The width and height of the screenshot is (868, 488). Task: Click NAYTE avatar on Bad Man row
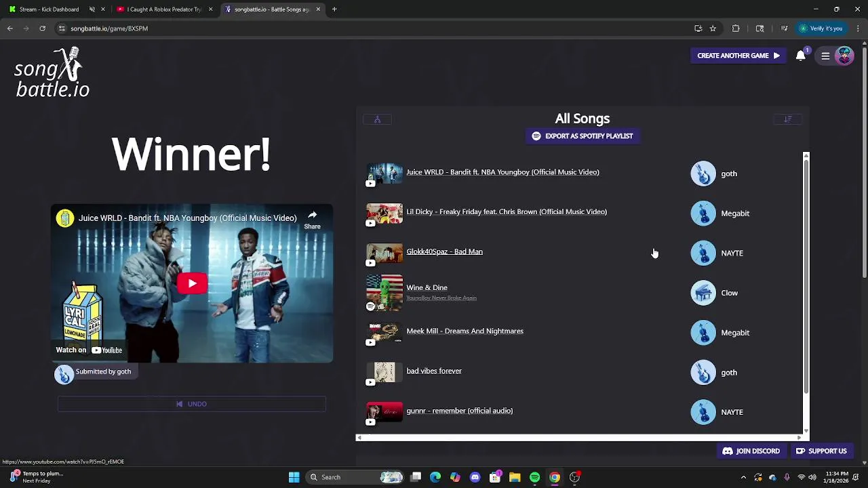click(703, 253)
